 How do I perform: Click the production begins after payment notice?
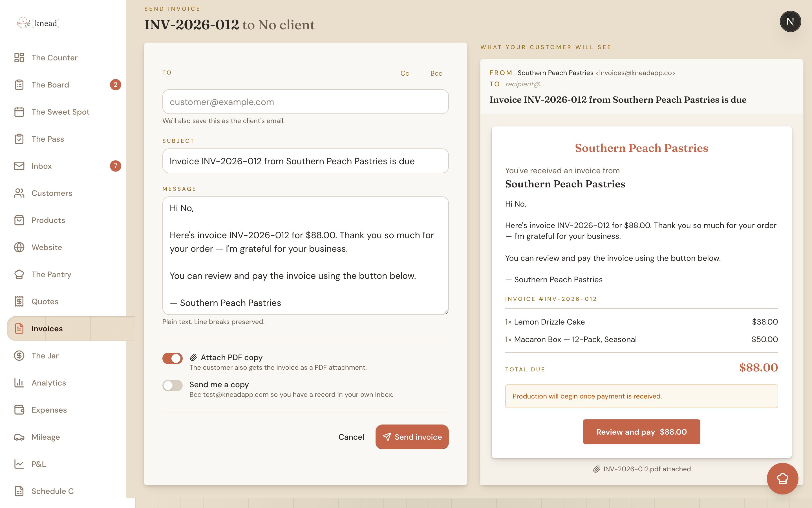point(641,396)
